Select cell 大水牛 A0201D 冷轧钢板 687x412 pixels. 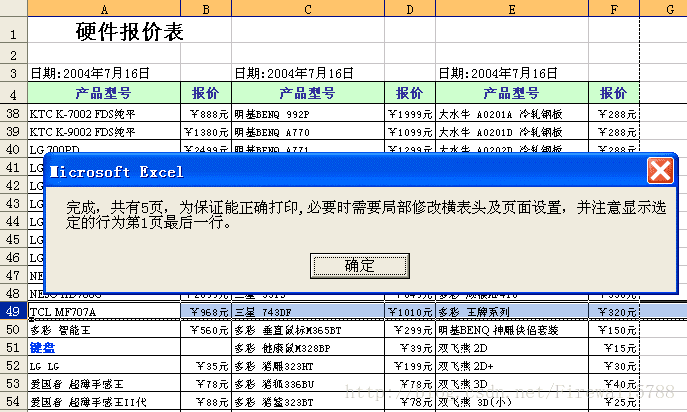coord(512,131)
